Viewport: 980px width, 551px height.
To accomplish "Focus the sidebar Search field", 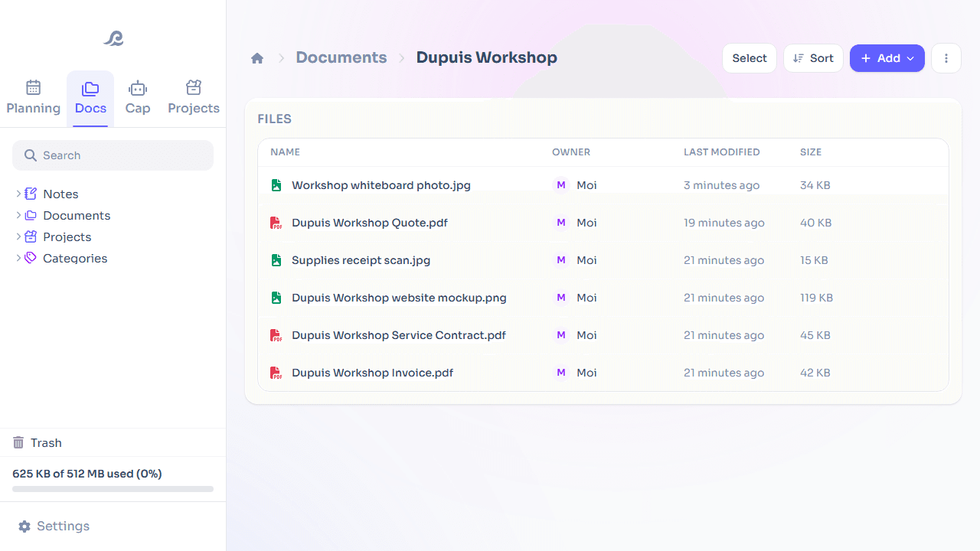I will click(113, 155).
